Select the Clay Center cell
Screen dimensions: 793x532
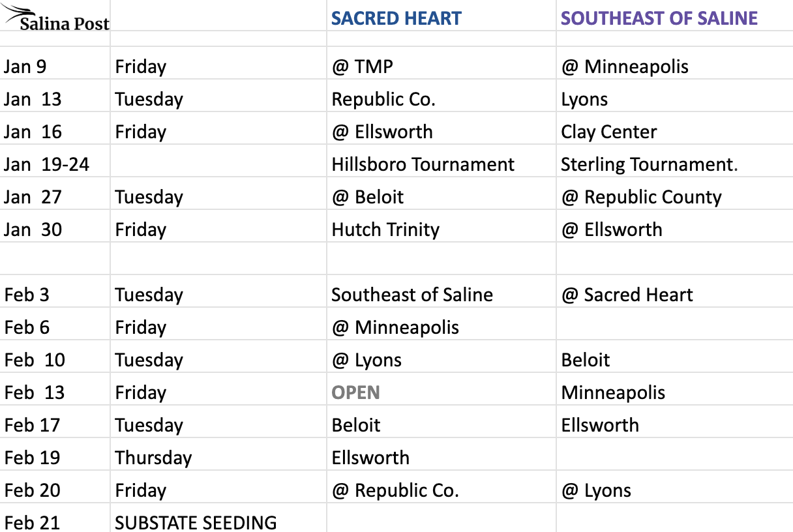(x=608, y=132)
